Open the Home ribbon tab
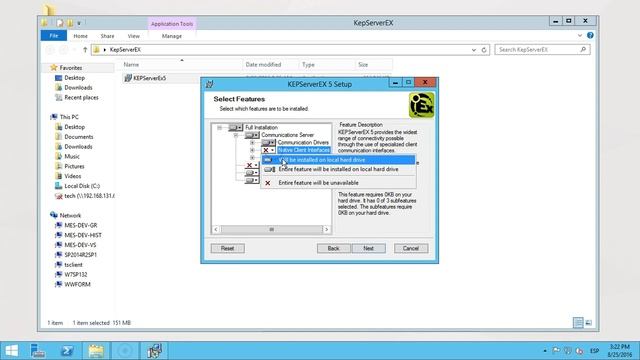This screenshot has height=360, width=640. 80,36
